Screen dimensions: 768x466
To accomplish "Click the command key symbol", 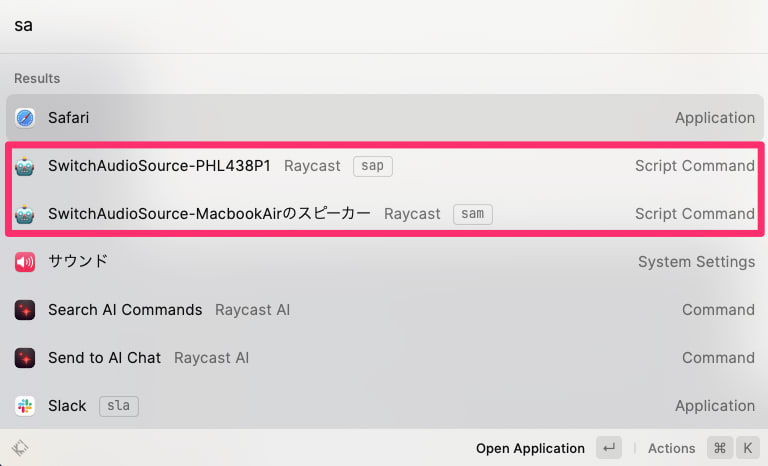I will tap(720, 448).
